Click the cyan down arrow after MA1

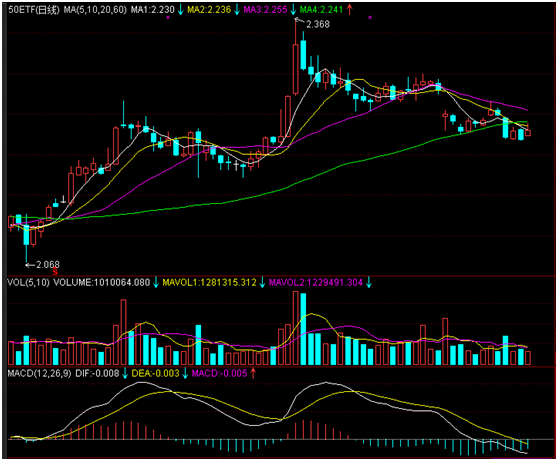tap(181, 10)
